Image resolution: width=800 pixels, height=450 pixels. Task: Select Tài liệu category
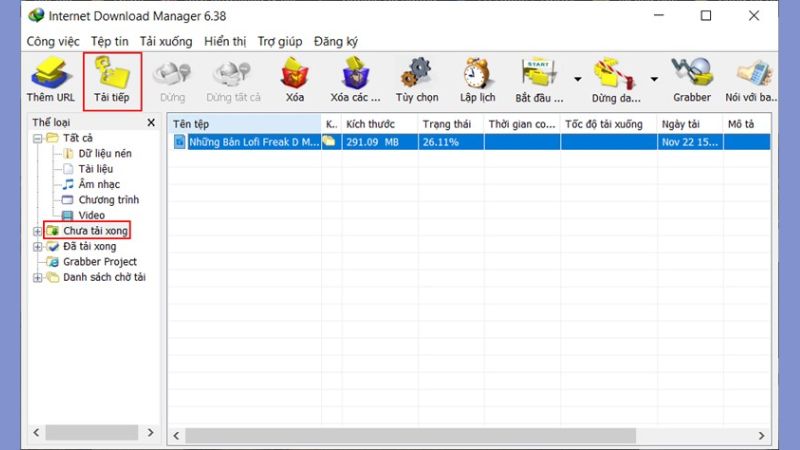click(95, 169)
